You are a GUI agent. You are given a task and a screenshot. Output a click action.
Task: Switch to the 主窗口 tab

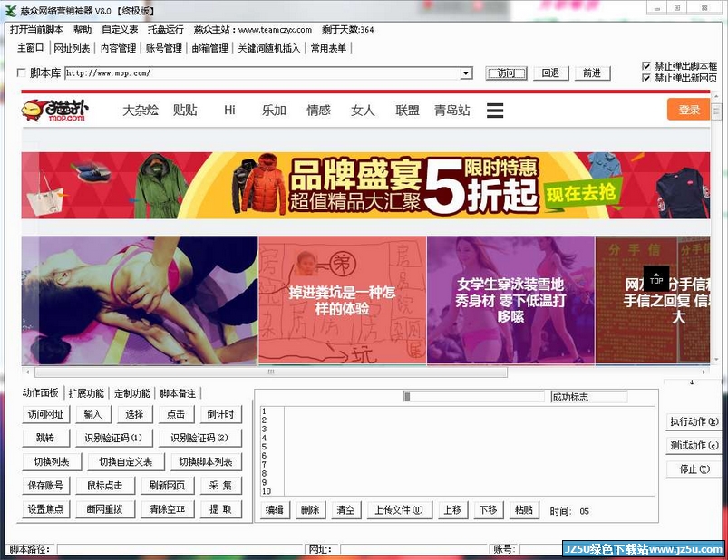pyautogui.click(x=30, y=48)
